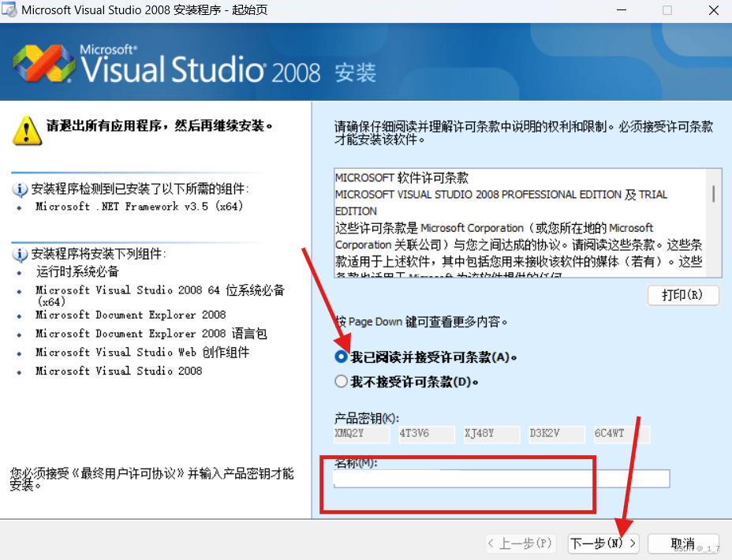Click the product key box D3K2V
Image resolution: width=732 pixels, height=560 pixels.
point(556,434)
